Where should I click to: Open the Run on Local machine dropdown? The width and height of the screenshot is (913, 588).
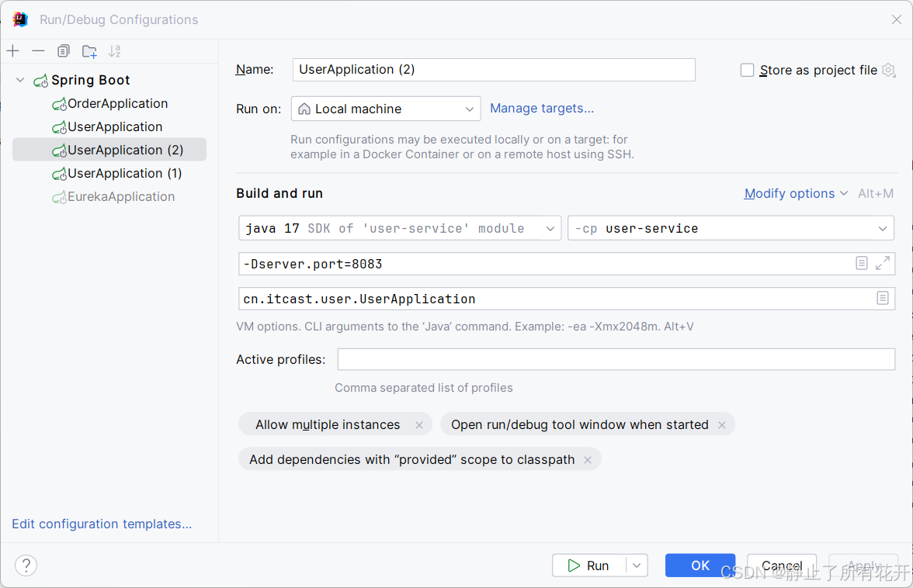pos(386,109)
